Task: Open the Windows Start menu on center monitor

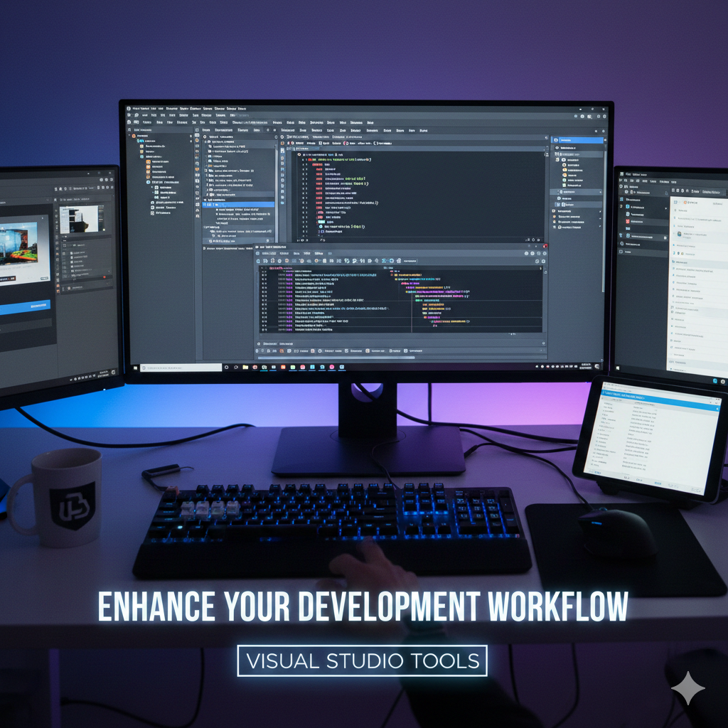Action: [135, 368]
